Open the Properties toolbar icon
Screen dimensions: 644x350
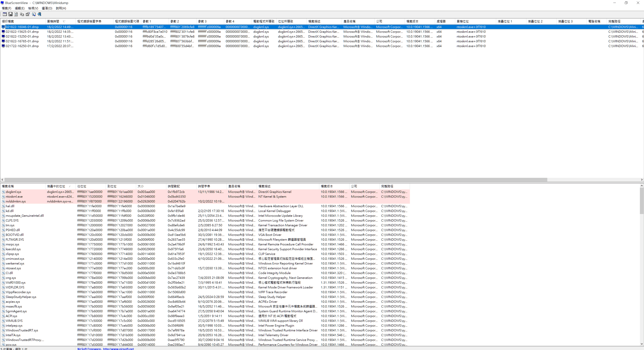pyautogui.click(x=28, y=14)
